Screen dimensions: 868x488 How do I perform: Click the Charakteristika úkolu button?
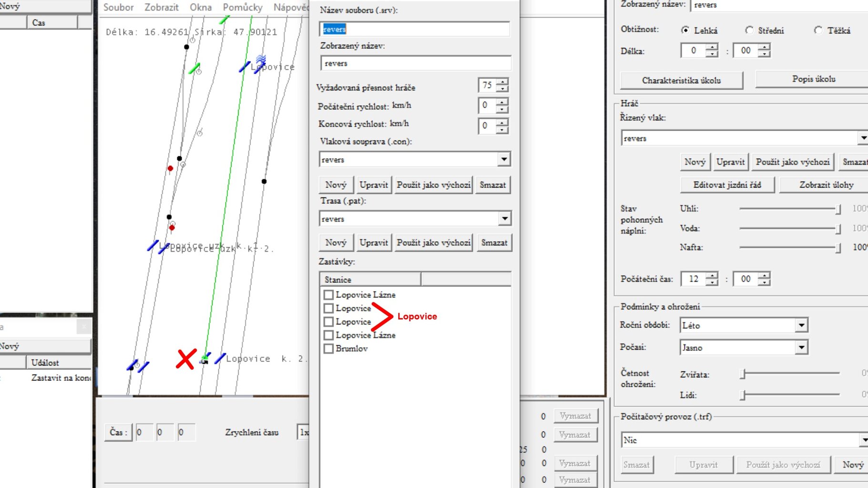[x=681, y=81]
